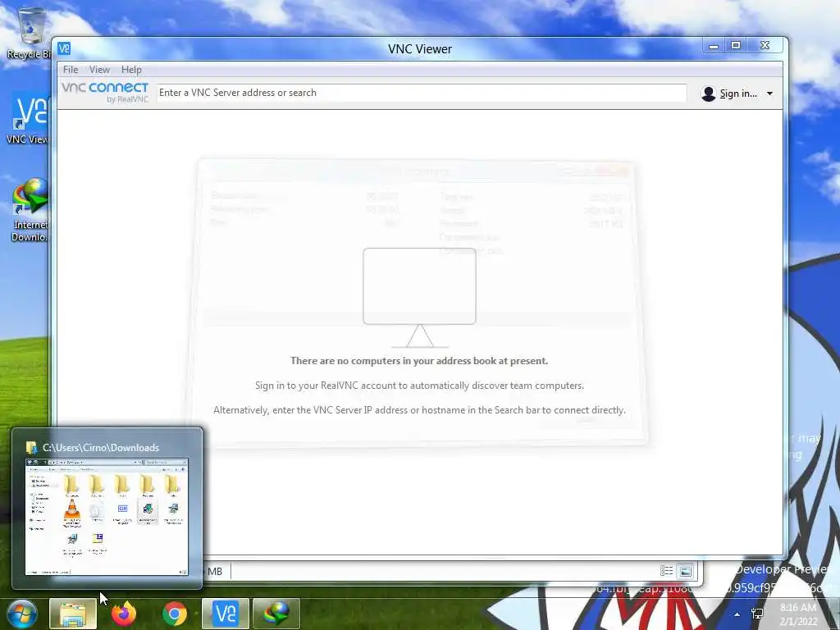Open the Help menu in VNC Viewer
Screen dimensions: 840x630
pyautogui.click(x=131, y=70)
